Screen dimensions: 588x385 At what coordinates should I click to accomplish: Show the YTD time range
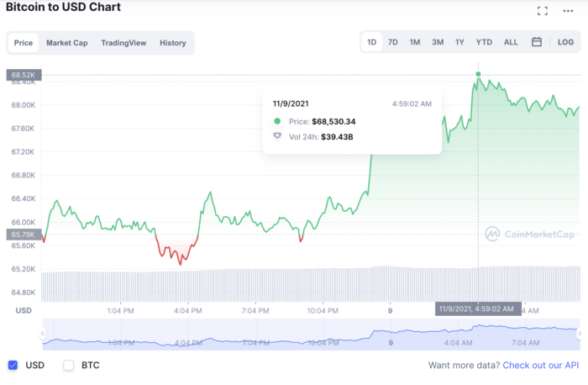(x=484, y=42)
